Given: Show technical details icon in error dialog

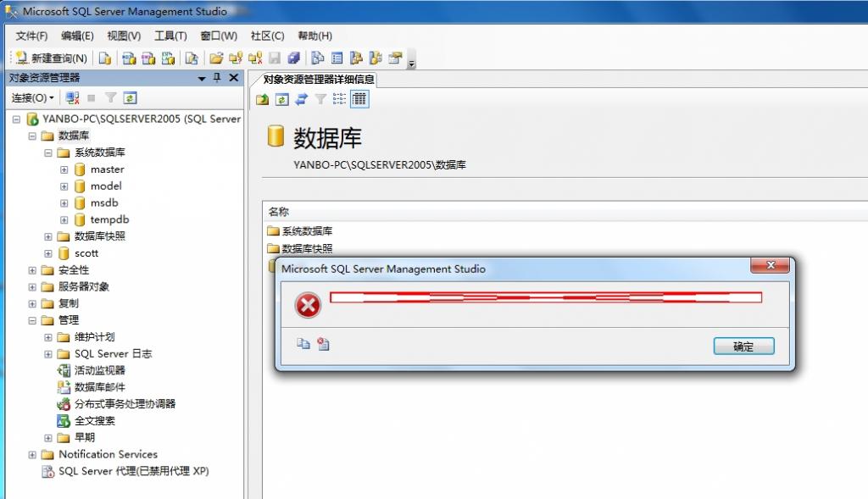Looking at the screenshot, I should (323, 344).
